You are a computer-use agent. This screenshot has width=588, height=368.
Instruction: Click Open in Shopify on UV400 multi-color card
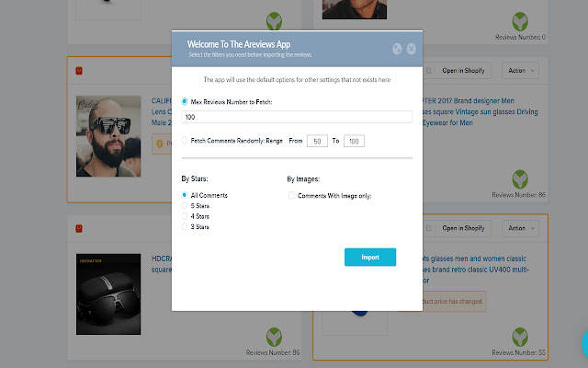[x=463, y=228]
